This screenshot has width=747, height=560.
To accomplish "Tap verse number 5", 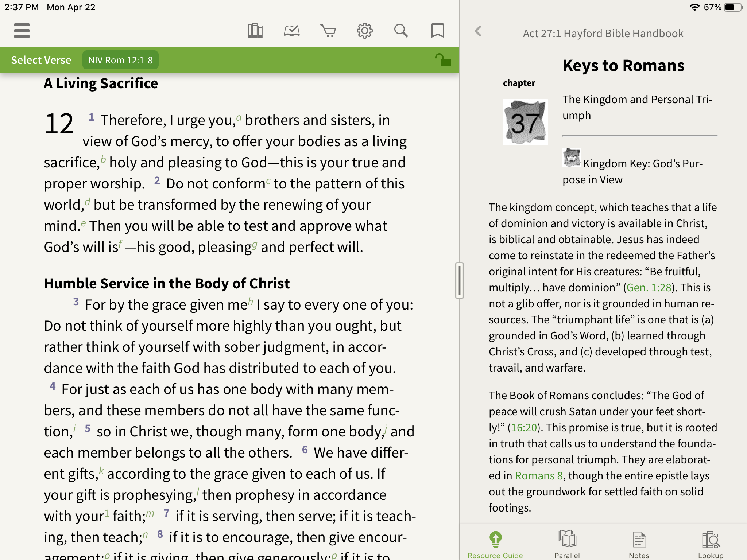I will point(88,428).
